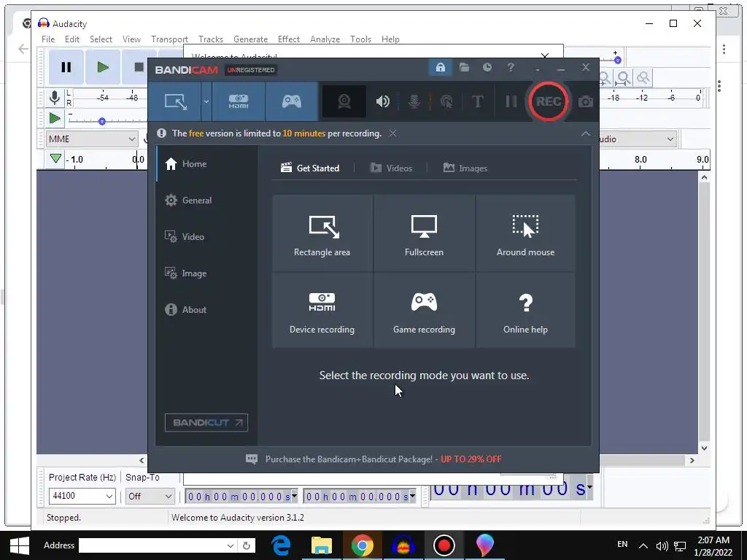Adjust Audacity playback speed slider handle
Viewport: 747px width, 560px height.
pyautogui.click(x=101, y=122)
